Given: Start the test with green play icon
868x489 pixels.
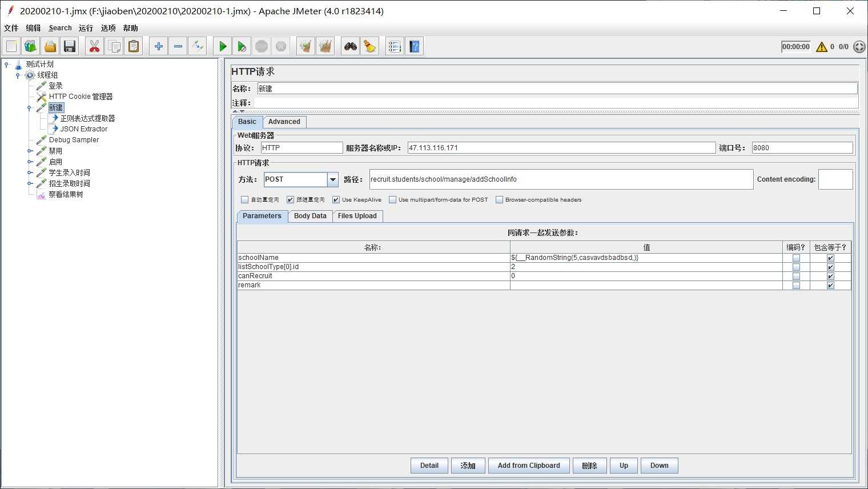Looking at the screenshot, I should 223,46.
